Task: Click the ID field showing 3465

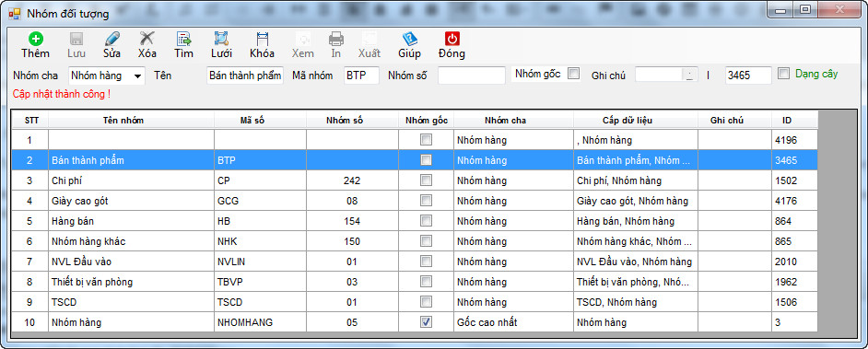Action: tap(748, 76)
